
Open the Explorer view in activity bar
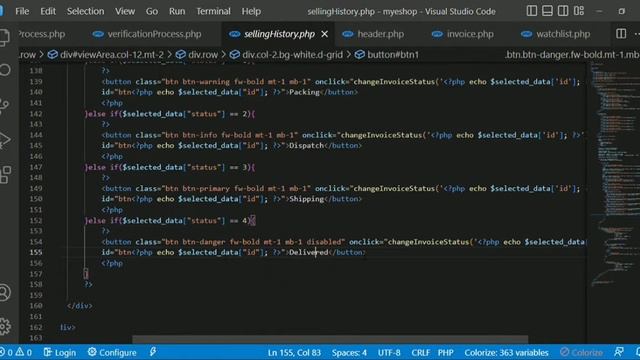4,37
